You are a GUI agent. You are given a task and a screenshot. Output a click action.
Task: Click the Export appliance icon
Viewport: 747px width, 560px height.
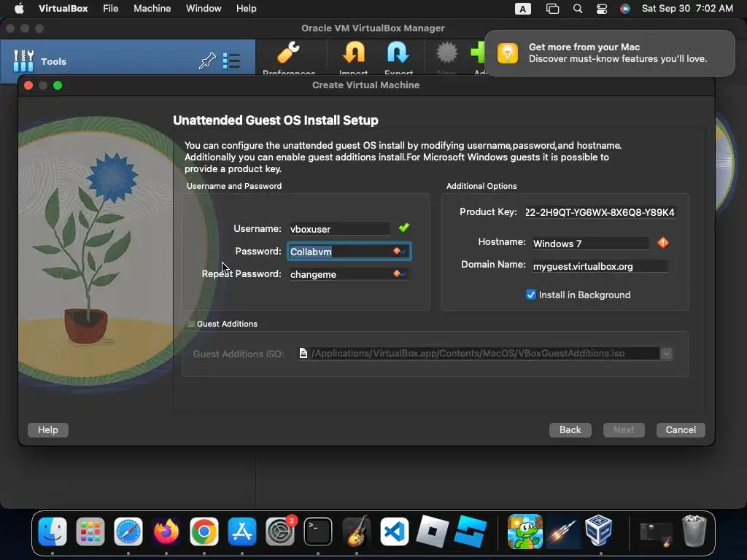coord(398,52)
